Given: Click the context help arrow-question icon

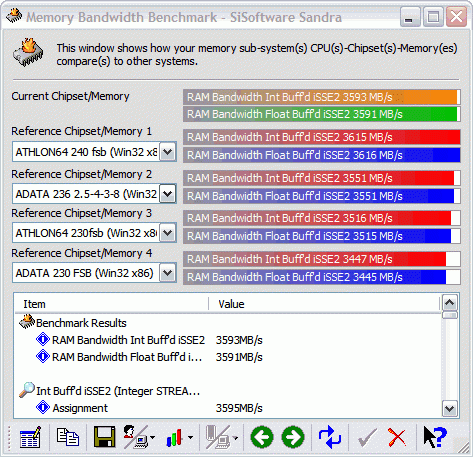Looking at the screenshot, I should tap(435, 437).
